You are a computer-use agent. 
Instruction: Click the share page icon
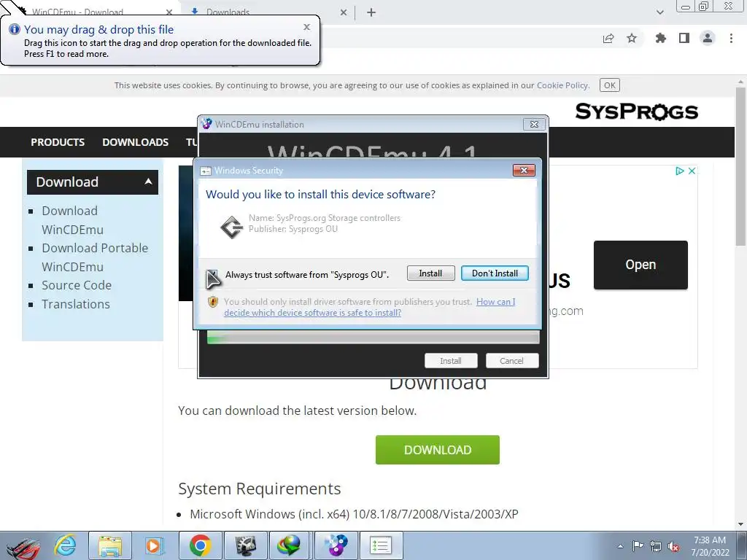click(608, 38)
